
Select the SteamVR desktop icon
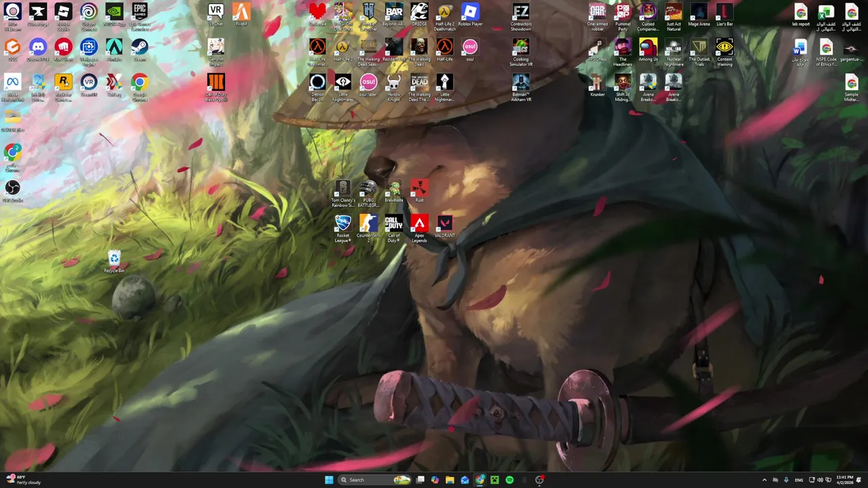(88, 85)
